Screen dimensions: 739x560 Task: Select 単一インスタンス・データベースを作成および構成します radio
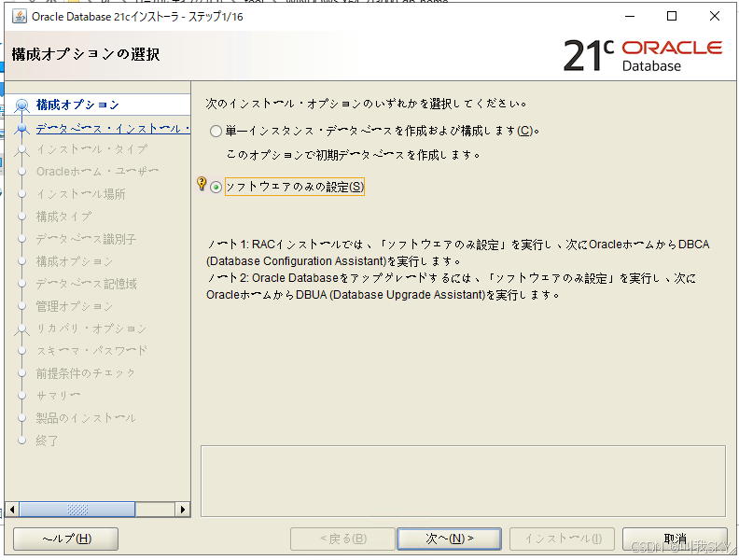[x=216, y=131]
